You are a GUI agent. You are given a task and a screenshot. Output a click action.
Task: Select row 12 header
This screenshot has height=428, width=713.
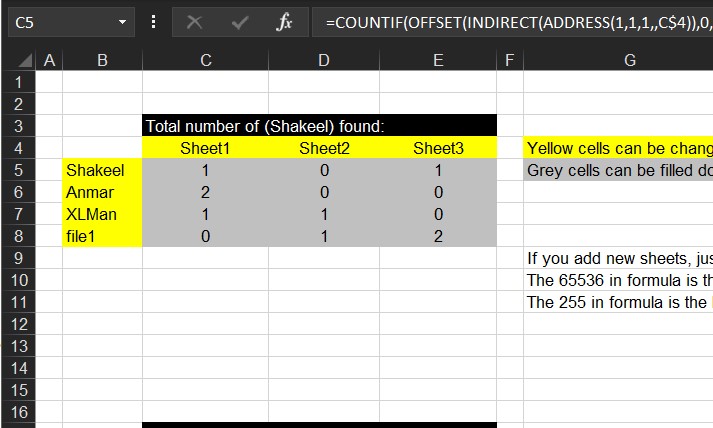(x=17, y=324)
